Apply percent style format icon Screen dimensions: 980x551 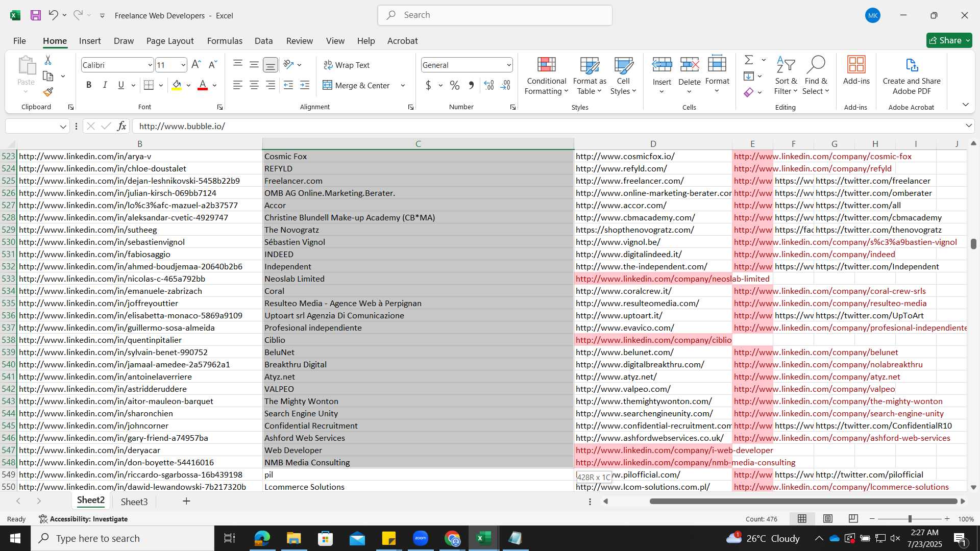(x=455, y=85)
